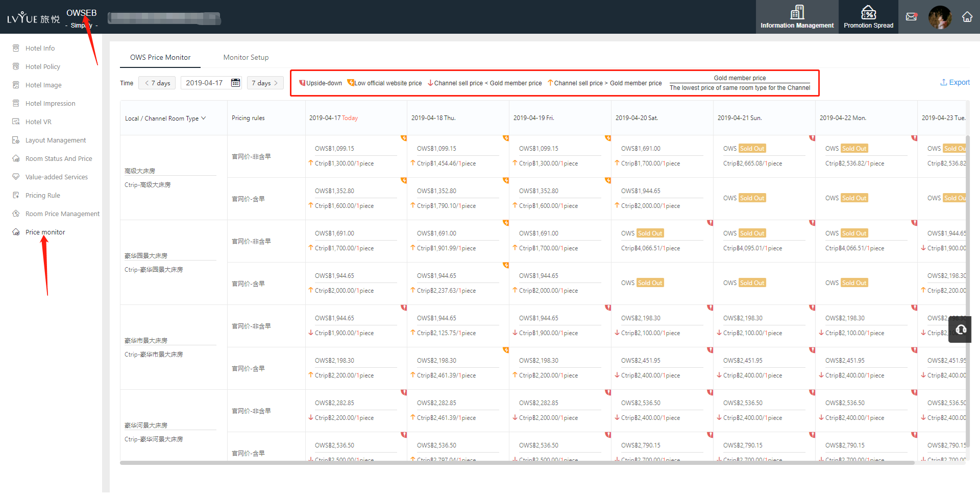Select the Price monitor menu item
This screenshot has width=980, height=495.
pyautogui.click(x=45, y=232)
